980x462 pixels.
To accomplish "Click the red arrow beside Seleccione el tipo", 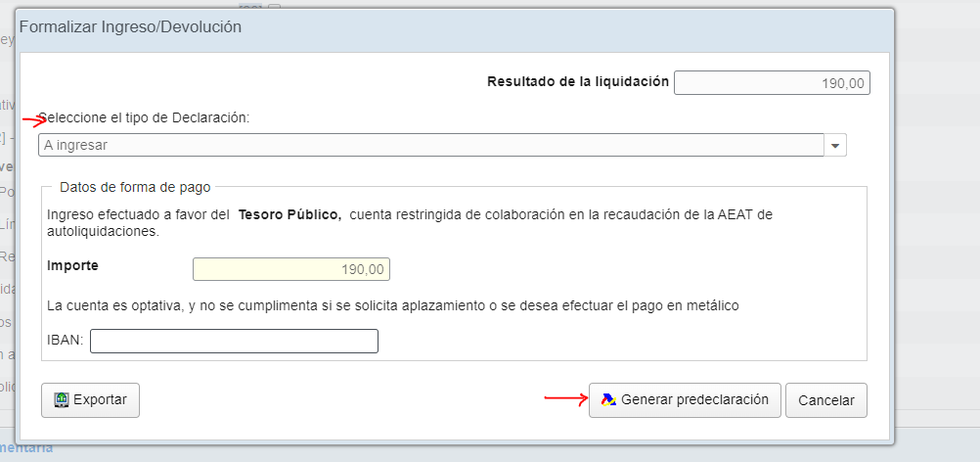I will [x=34, y=121].
